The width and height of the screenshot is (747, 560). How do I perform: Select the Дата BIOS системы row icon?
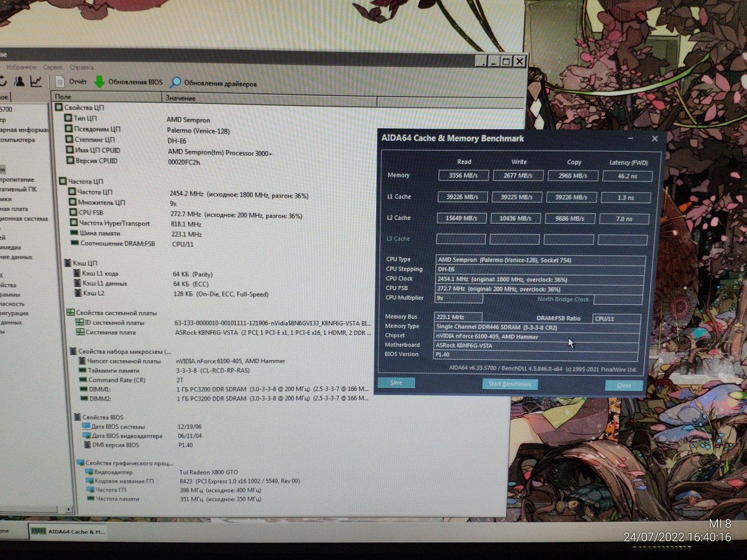pyautogui.click(x=86, y=426)
